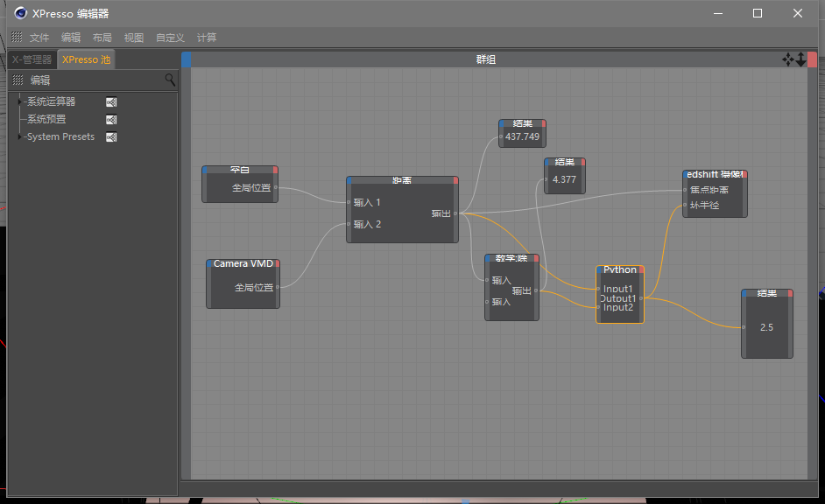Click red output corner of Python node

pos(641,269)
